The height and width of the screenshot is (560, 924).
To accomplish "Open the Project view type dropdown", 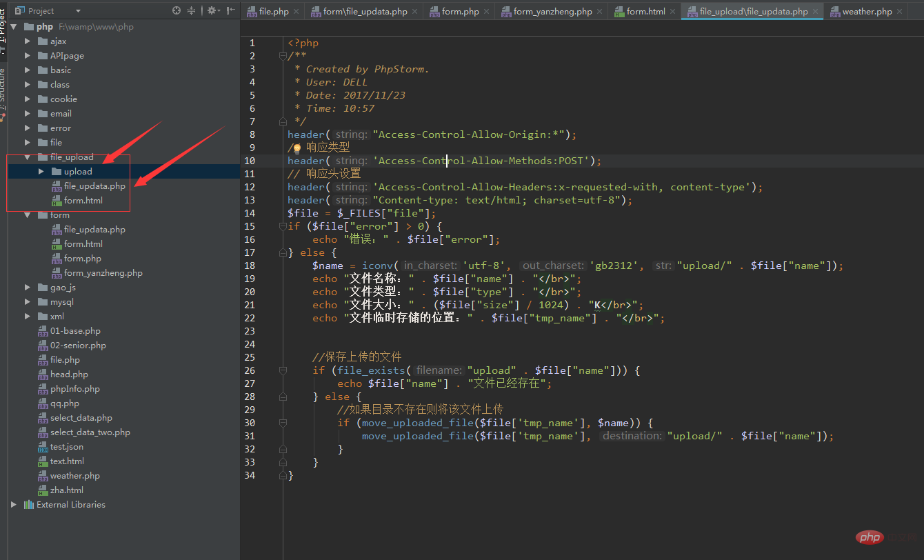I will tap(78, 11).
